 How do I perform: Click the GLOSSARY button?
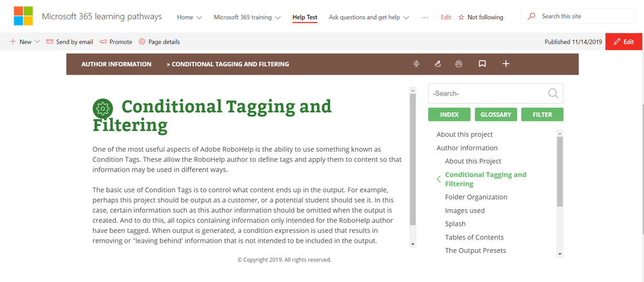pyautogui.click(x=496, y=115)
